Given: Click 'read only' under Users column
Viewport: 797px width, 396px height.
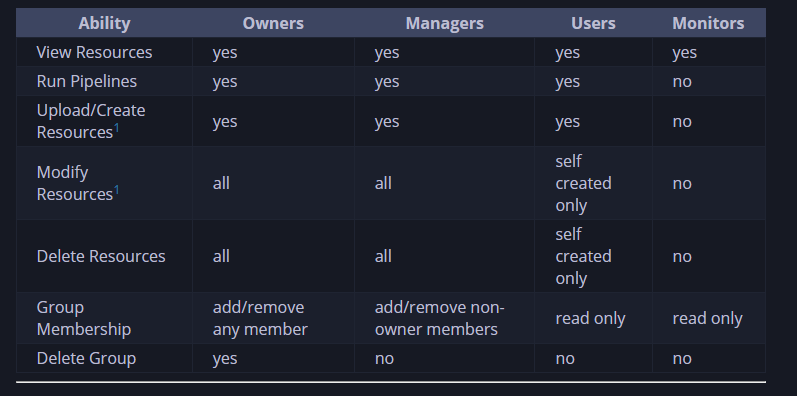Looking at the screenshot, I should (x=590, y=318).
